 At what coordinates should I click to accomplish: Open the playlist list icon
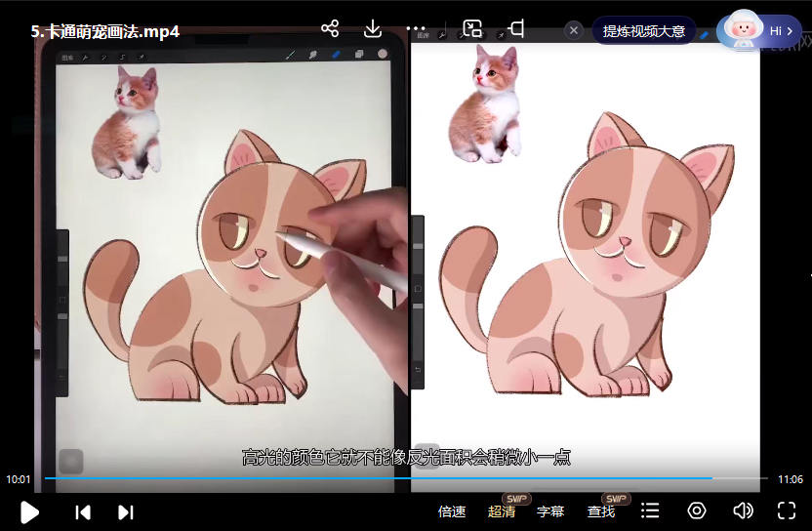pyautogui.click(x=650, y=511)
